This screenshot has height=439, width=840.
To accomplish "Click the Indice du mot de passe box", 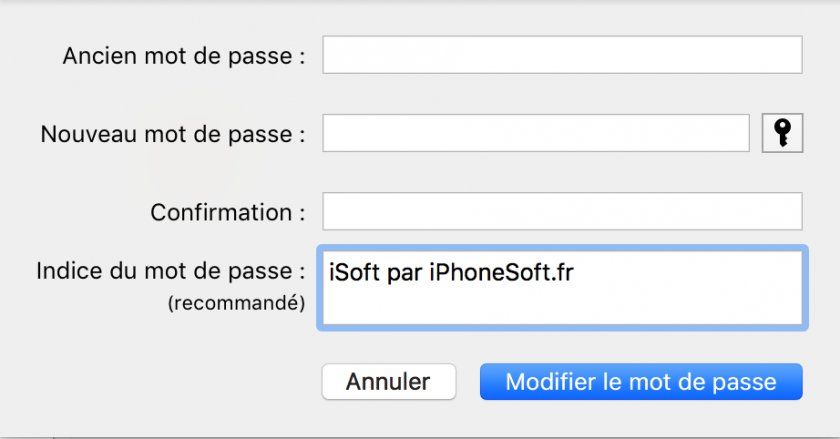I will [562, 288].
